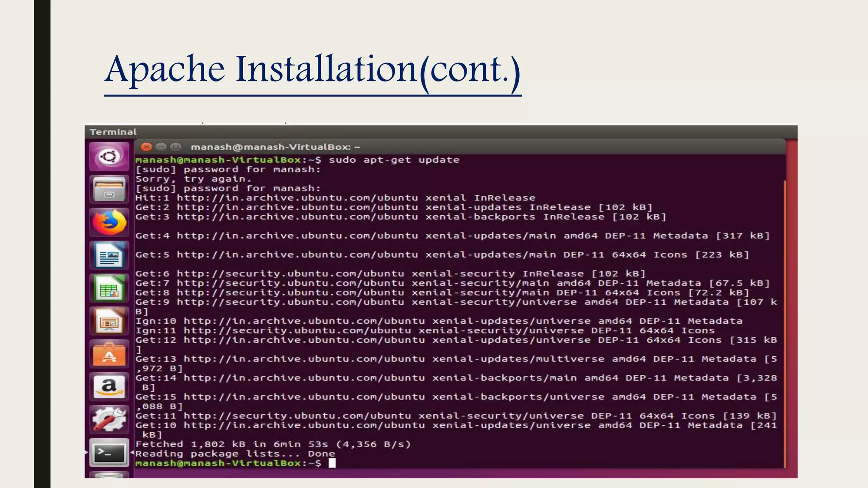Image resolution: width=868 pixels, height=488 pixels.
Task: Click the 'Ign:11' xenial-security/universe line
Action: pyautogui.click(x=425, y=331)
